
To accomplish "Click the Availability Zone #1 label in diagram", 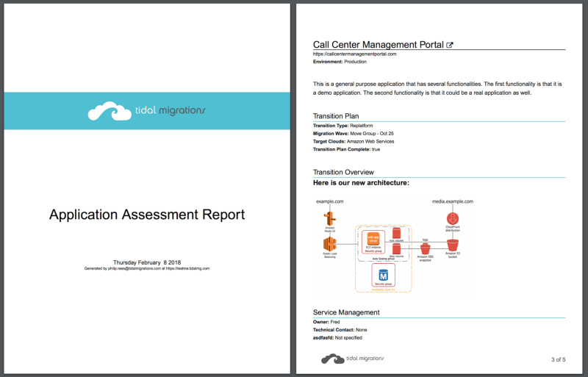I will click(383, 290).
